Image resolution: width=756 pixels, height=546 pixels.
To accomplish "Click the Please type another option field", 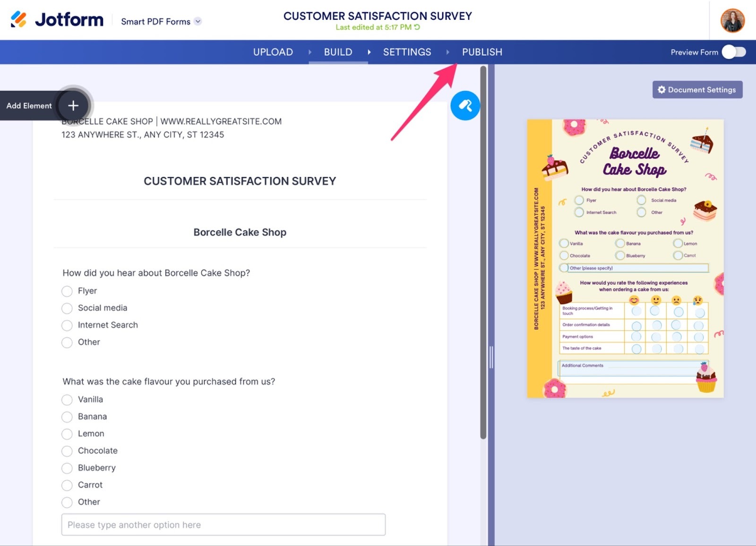I will click(x=223, y=524).
